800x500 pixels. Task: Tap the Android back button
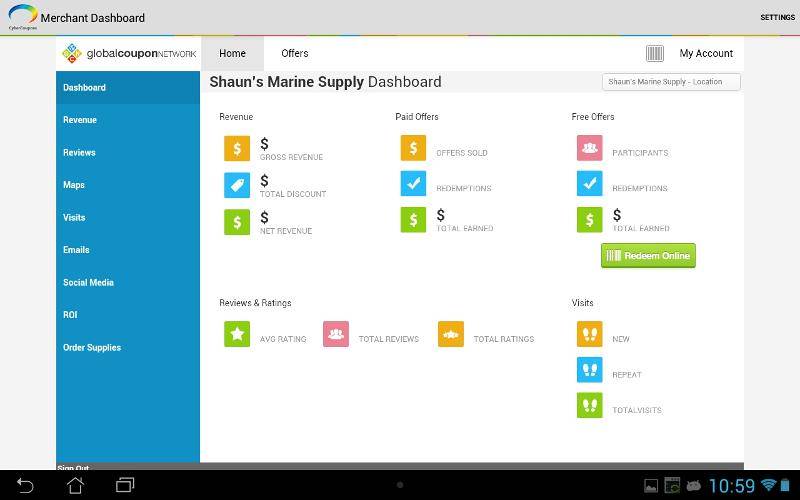(x=24, y=485)
